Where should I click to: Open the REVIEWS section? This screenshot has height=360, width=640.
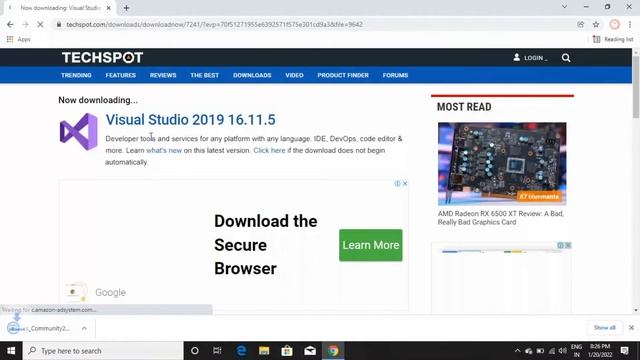tap(163, 76)
